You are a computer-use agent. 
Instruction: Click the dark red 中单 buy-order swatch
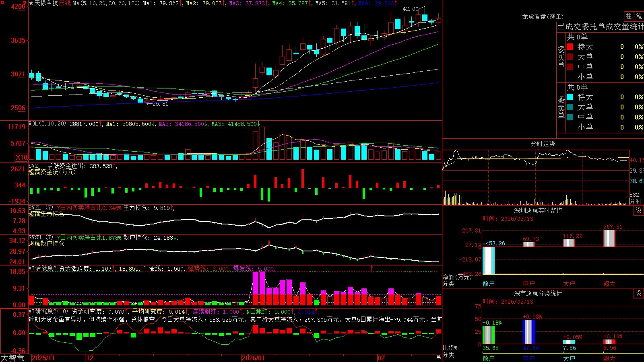(570, 67)
